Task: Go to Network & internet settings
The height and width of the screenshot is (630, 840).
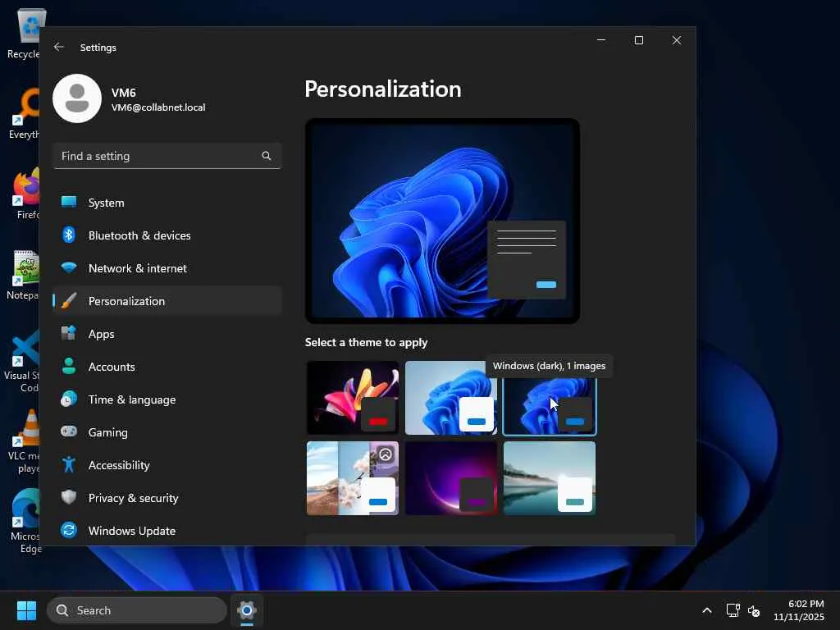Action: pos(167,268)
